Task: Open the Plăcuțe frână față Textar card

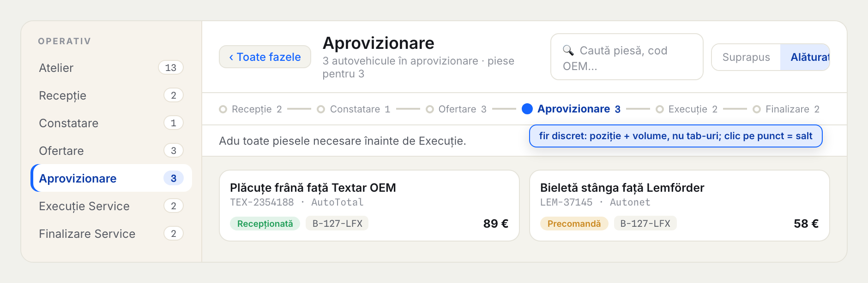Action: [x=369, y=206]
